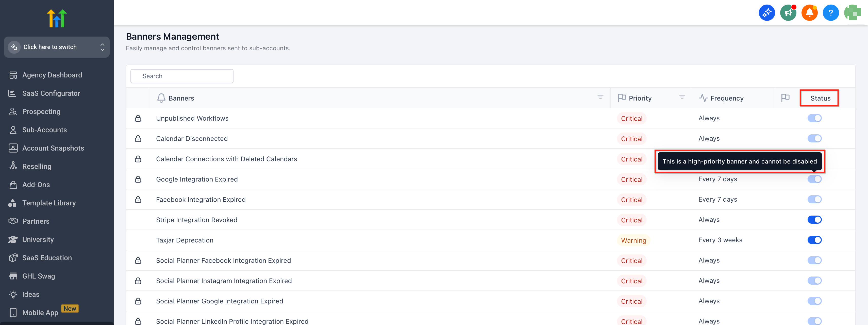
Task: Disable the Stripe Integration Revoked toggle
Action: 814,220
